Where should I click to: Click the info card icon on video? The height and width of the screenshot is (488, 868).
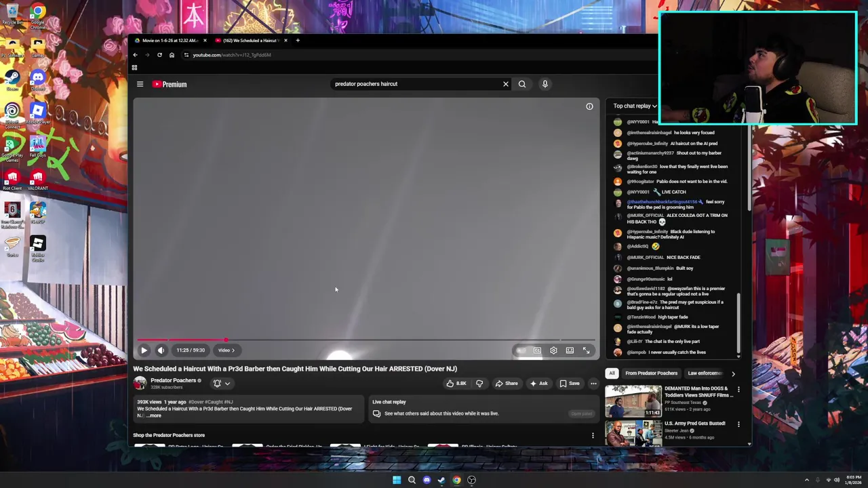click(589, 106)
